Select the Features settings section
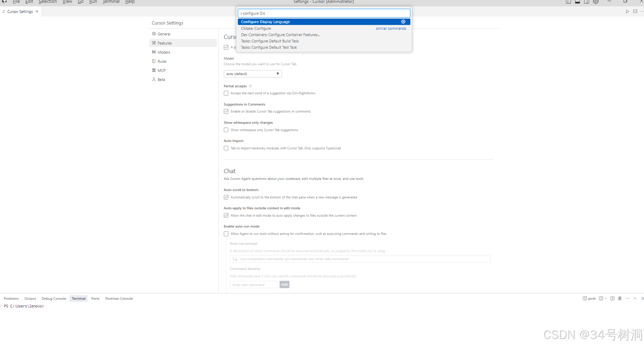The image size is (644, 346). [183, 43]
